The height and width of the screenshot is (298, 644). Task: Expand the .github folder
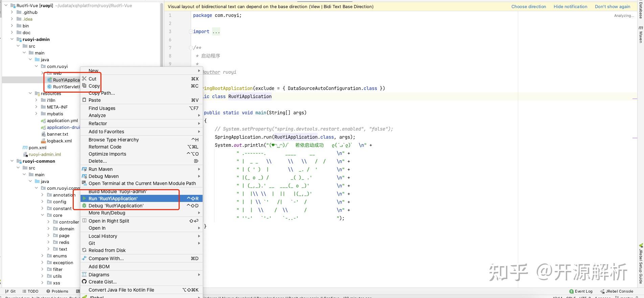[12, 12]
